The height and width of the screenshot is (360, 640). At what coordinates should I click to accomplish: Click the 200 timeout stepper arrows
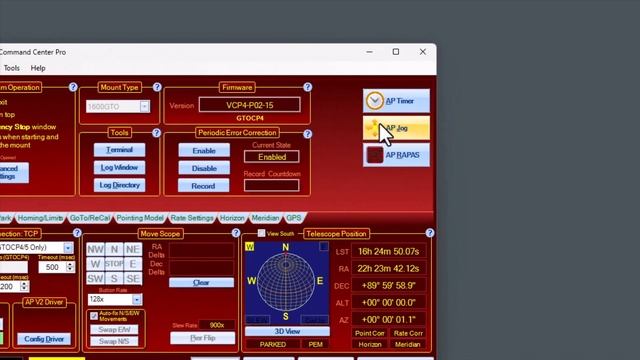point(24,287)
